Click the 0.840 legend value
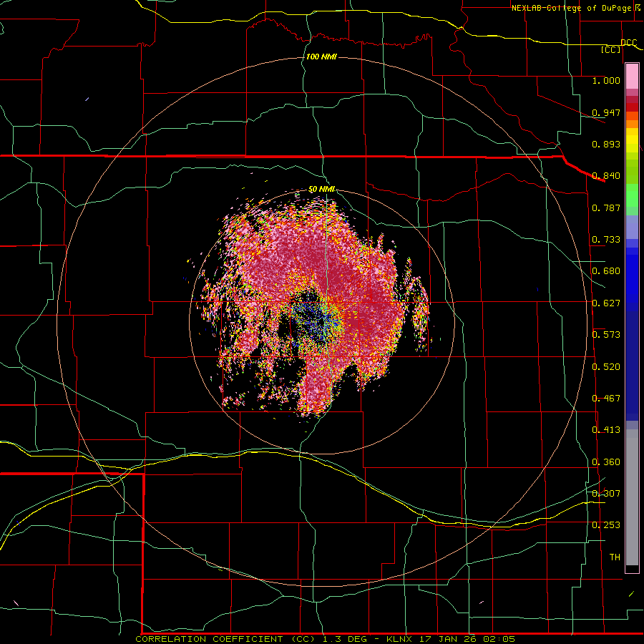The image size is (644, 644). coord(606,176)
